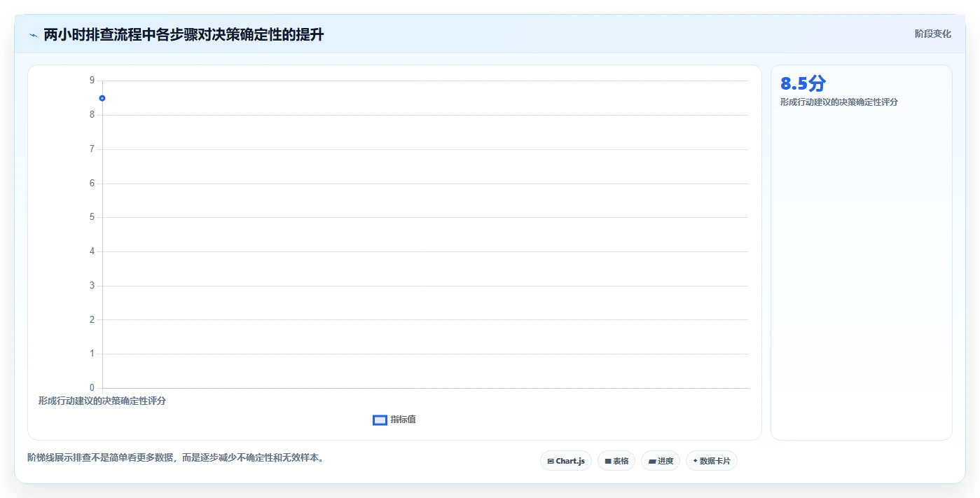Click the 进度 chip
The height and width of the screenshot is (498, 980).
[661, 461]
